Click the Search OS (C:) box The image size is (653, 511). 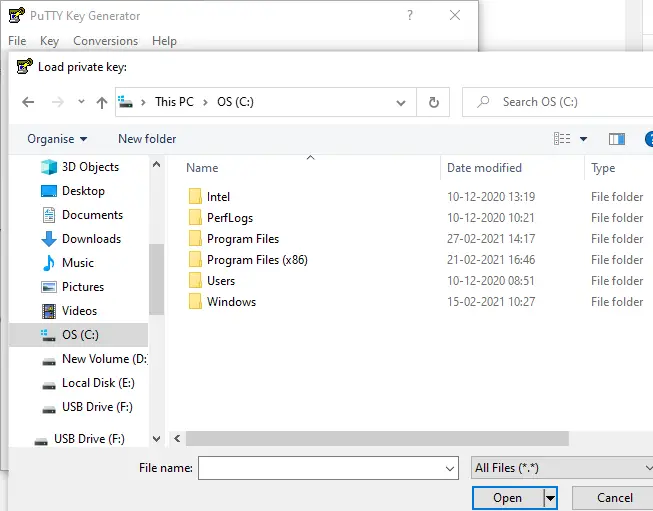558,102
